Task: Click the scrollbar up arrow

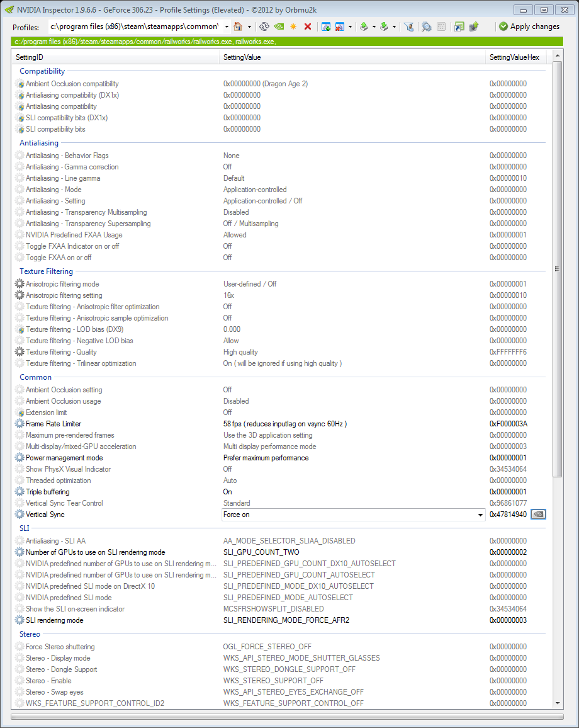Action: (557, 55)
